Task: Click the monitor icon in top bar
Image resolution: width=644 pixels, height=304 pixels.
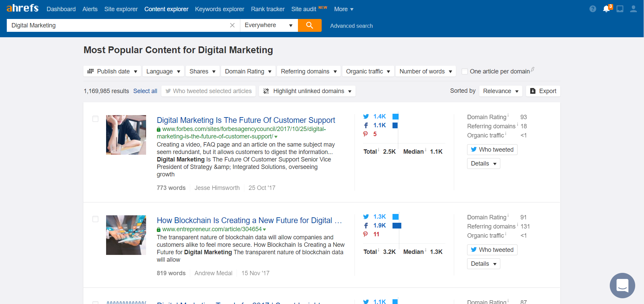Action: (x=620, y=9)
